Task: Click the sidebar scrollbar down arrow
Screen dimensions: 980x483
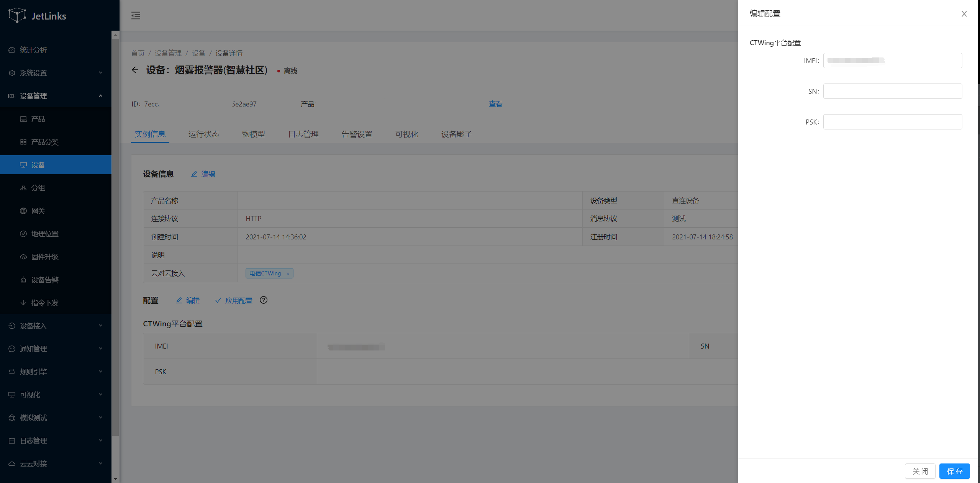Action: tap(115, 479)
